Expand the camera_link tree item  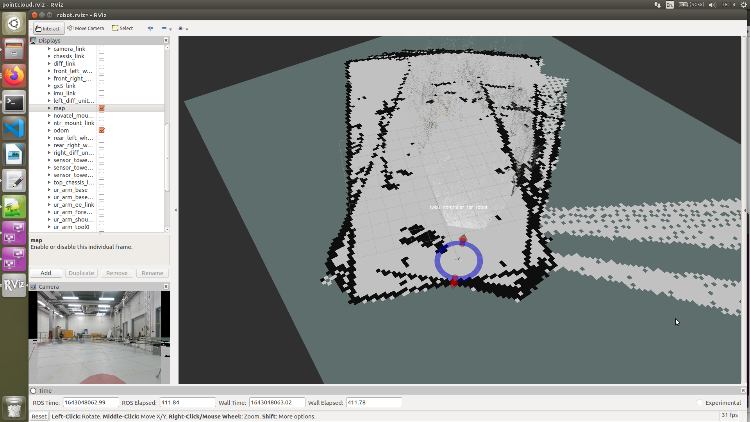[x=49, y=48]
